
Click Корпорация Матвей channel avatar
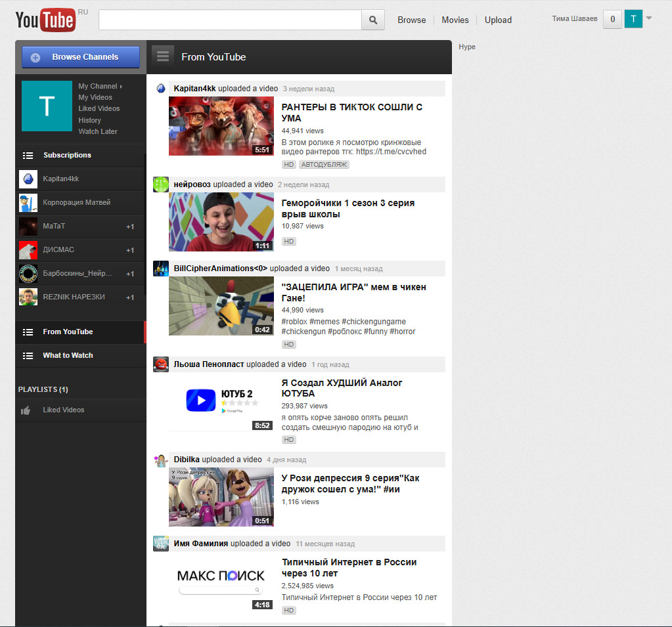pos(28,203)
